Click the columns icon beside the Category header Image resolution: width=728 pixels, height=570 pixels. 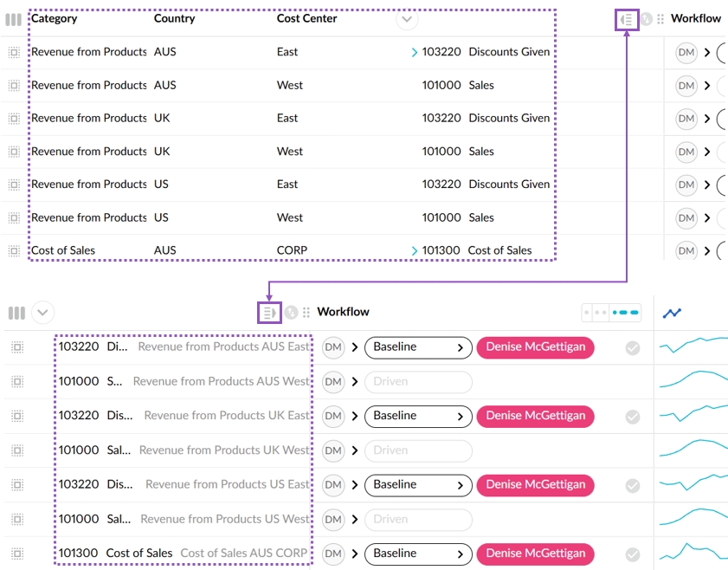(13, 19)
